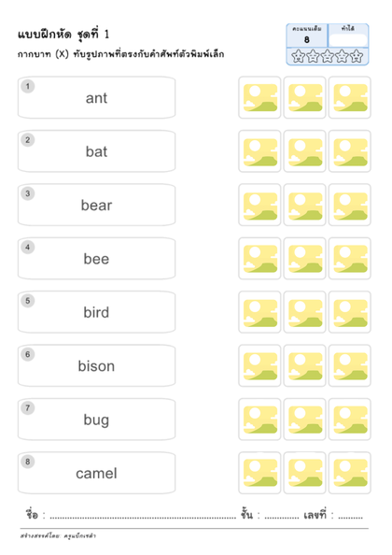Select the fifth star in the score box
The height and width of the screenshot is (555, 392).
(357, 56)
